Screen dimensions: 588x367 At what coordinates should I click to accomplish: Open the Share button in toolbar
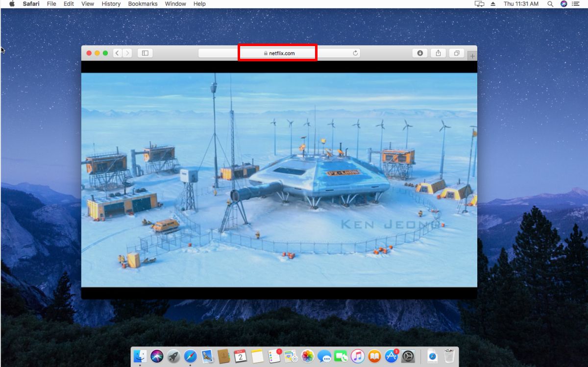(439, 53)
